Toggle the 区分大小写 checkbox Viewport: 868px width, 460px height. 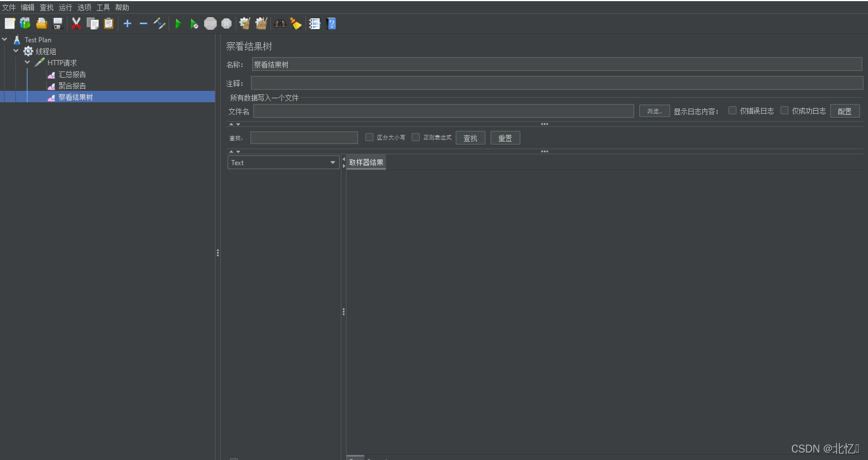coord(369,137)
